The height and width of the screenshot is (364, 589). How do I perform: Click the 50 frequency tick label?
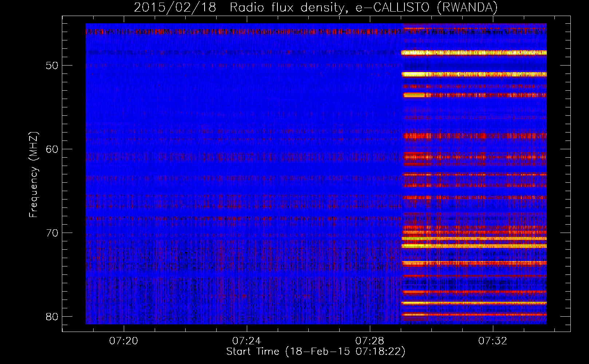(x=52, y=66)
